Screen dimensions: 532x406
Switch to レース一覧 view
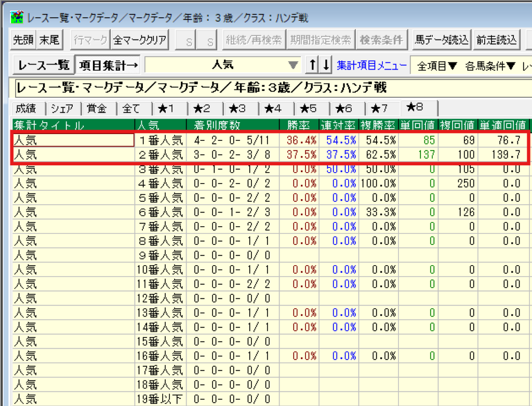point(44,66)
